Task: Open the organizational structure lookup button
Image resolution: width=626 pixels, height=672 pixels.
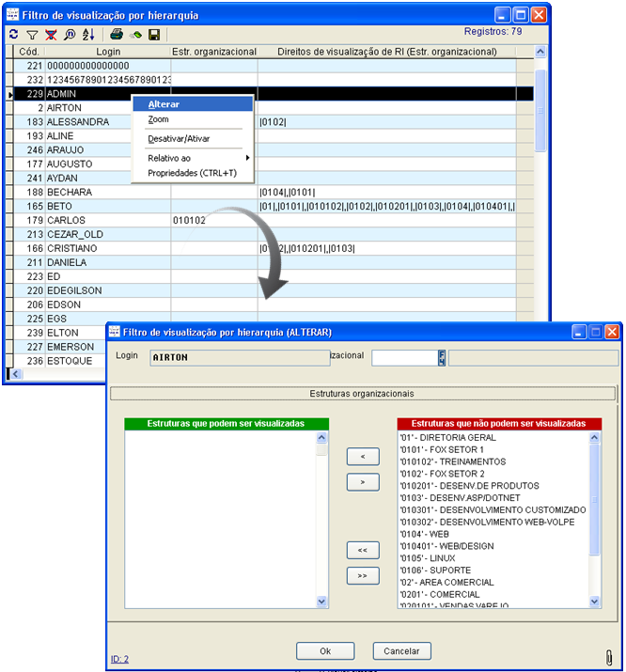Action: point(440,357)
